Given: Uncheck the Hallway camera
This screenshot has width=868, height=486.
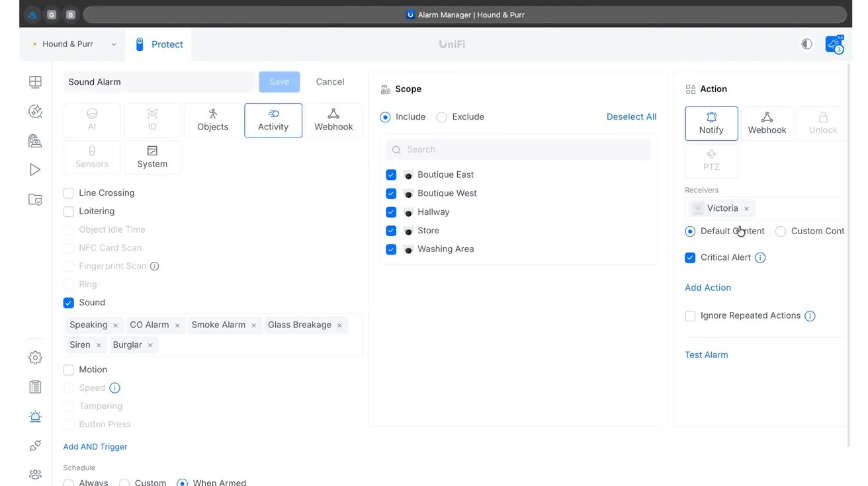Looking at the screenshot, I should coord(391,212).
